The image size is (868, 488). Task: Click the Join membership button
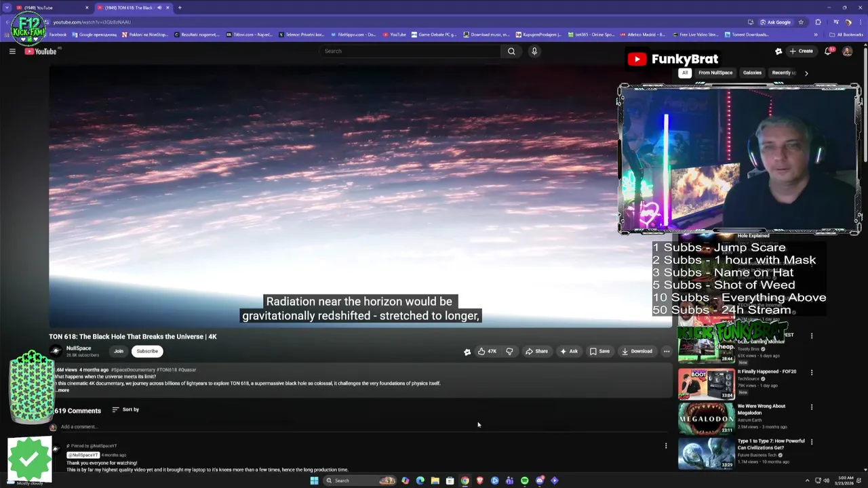119,351
